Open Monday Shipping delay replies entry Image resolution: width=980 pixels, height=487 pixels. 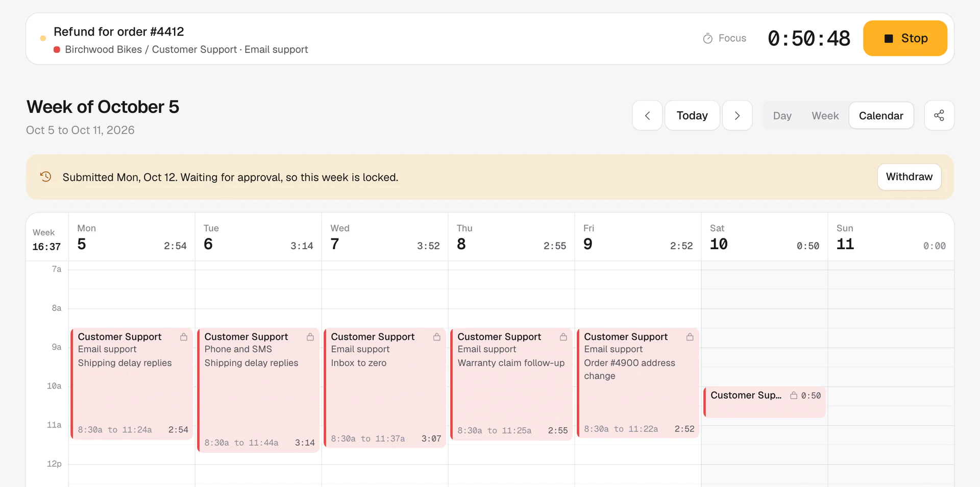132,383
